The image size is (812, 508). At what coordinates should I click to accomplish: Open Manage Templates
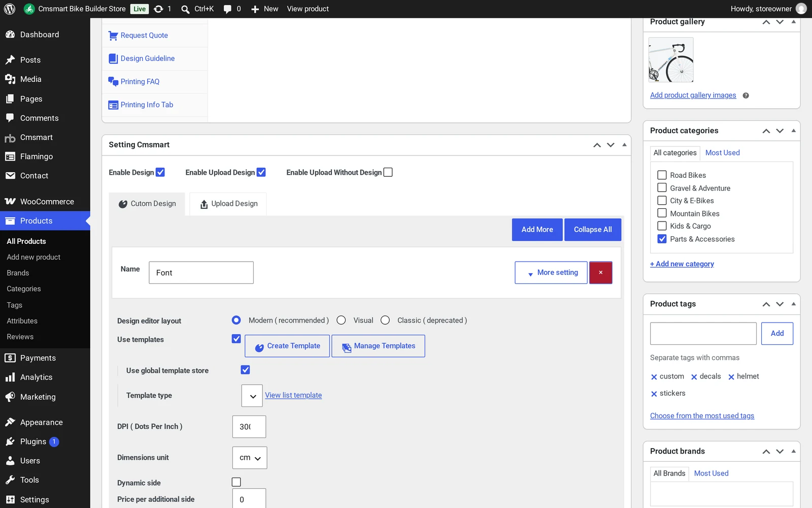(378, 346)
